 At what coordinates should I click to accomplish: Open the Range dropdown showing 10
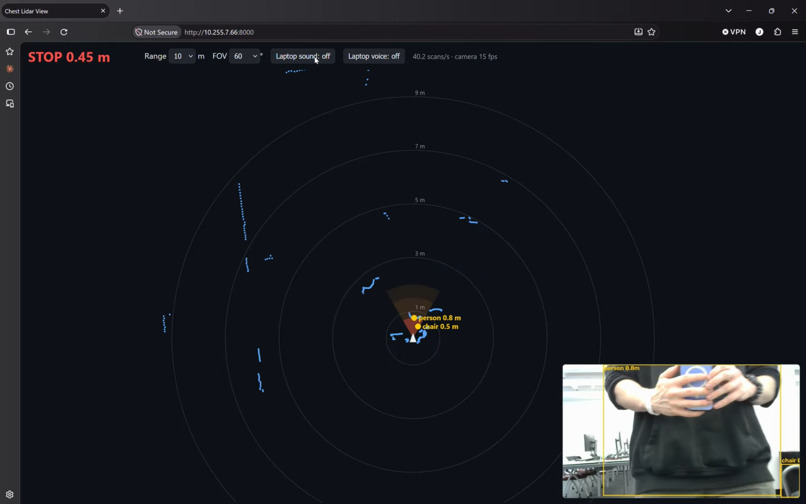pos(182,56)
